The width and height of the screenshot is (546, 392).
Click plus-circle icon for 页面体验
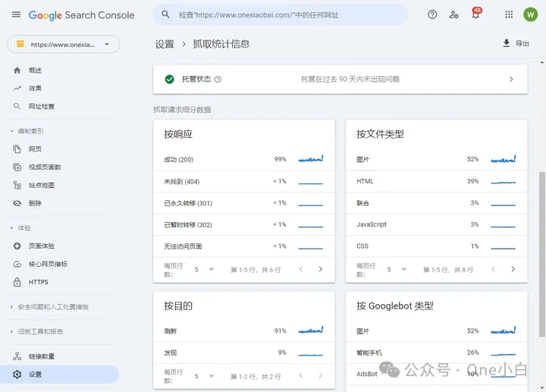(x=17, y=246)
